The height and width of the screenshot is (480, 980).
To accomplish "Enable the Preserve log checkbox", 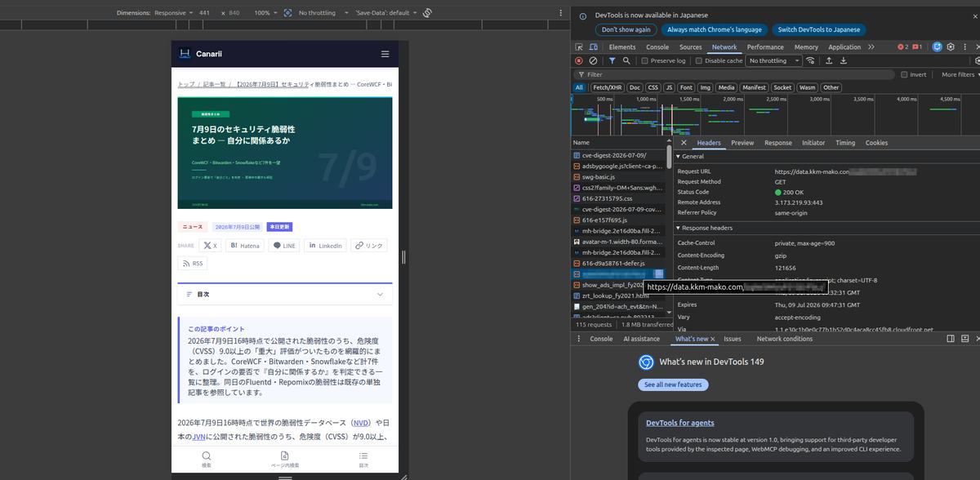I will 644,60.
